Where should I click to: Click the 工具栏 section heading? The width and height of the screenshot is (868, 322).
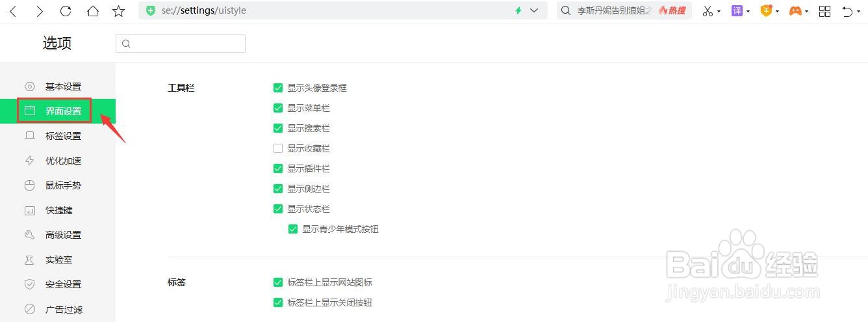click(x=181, y=88)
